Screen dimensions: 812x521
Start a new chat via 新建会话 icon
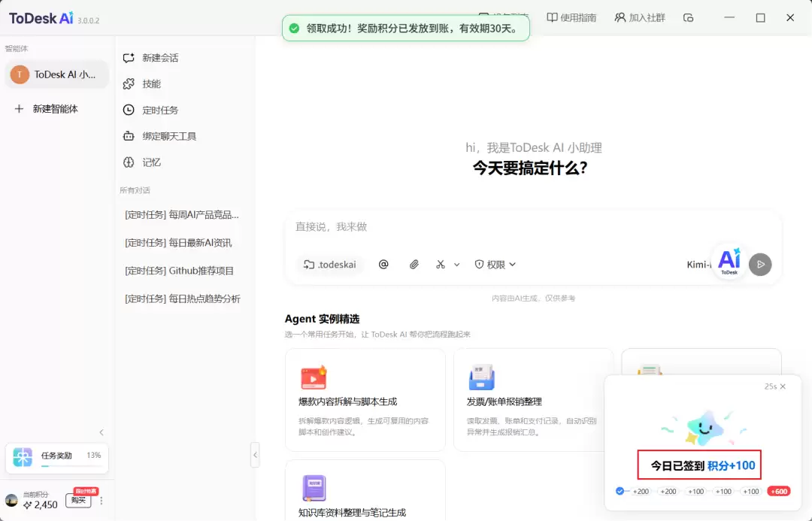129,58
